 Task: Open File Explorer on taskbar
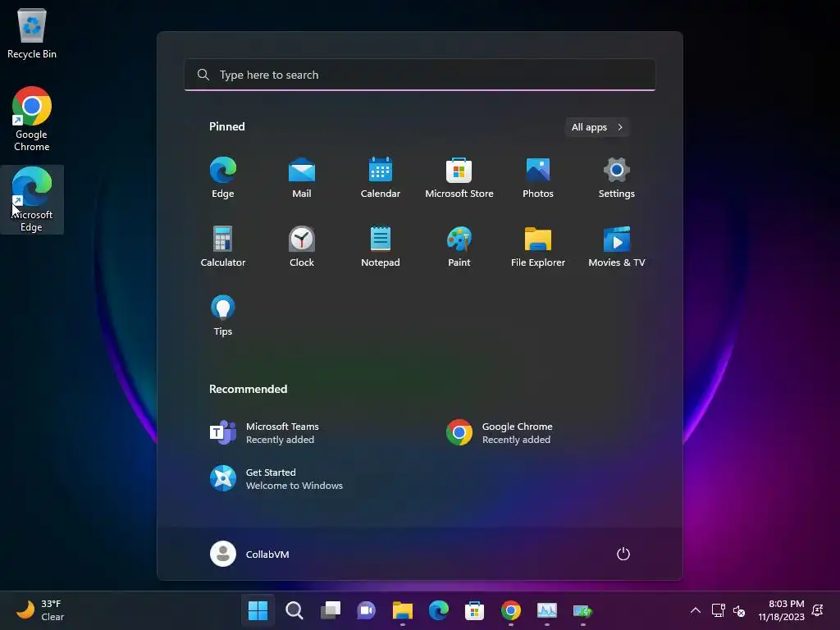click(402, 610)
